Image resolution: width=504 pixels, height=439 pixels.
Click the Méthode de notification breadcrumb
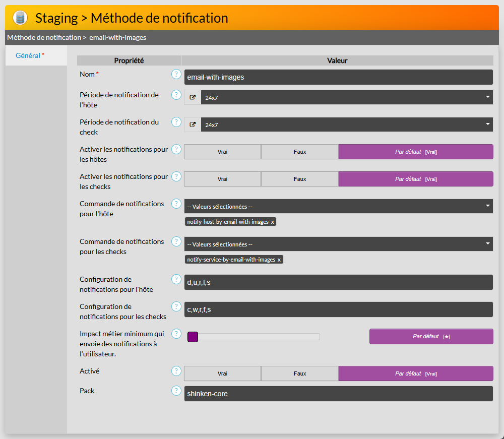coord(44,37)
